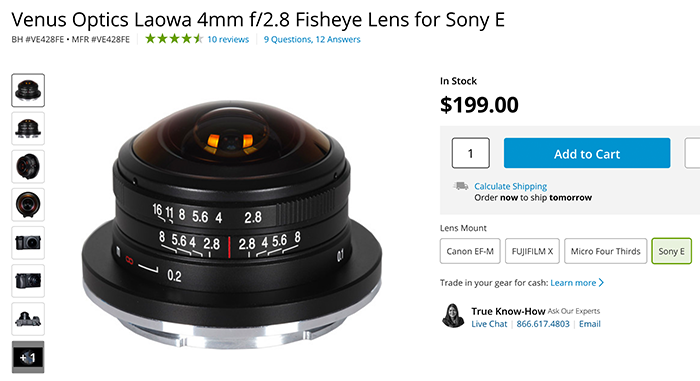
Task: Choose the Micro Four Thirds mount
Action: pyautogui.click(x=605, y=251)
